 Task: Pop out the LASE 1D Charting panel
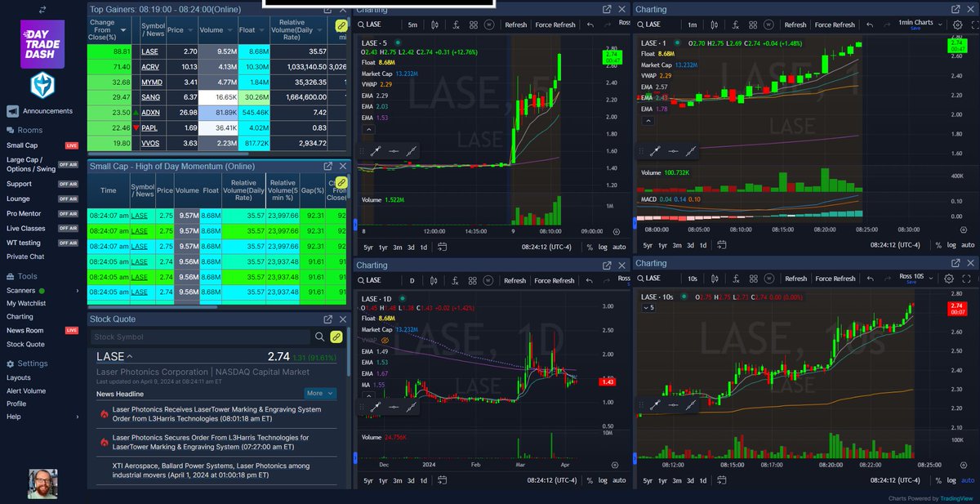607,265
